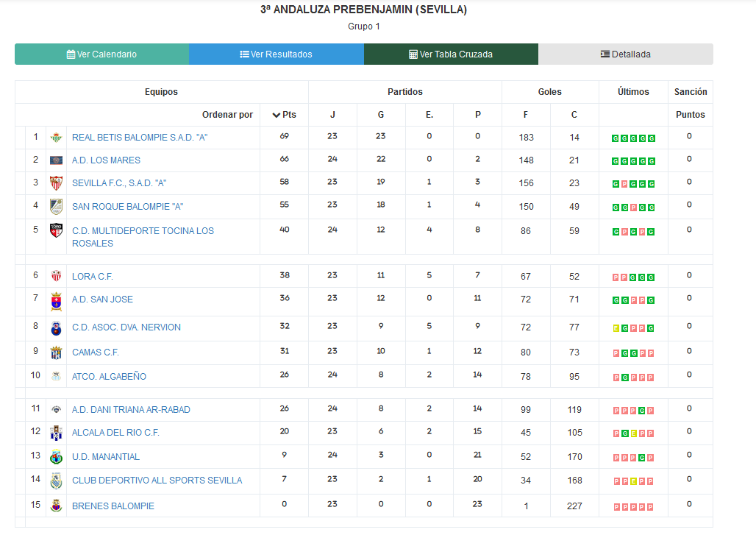Open ATCO. ALGABEÑO team link
Screen dimensions: 756x535
109,376
